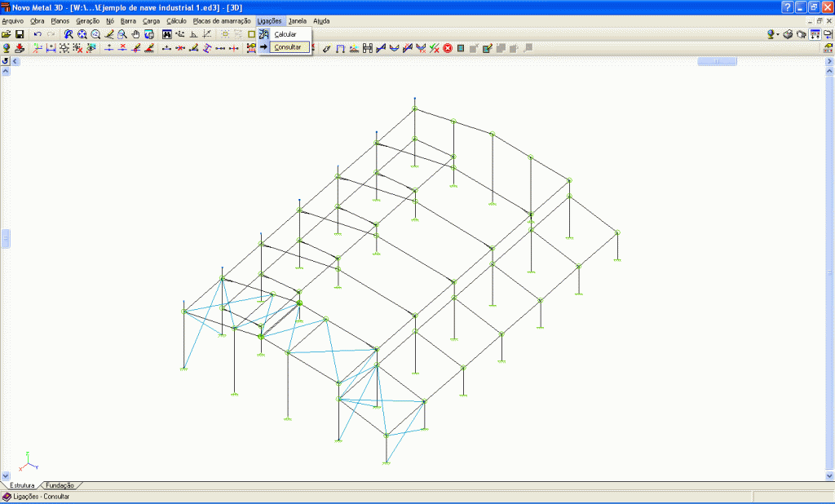Click the blue V-shaped diagram icon

pos(394,48)
